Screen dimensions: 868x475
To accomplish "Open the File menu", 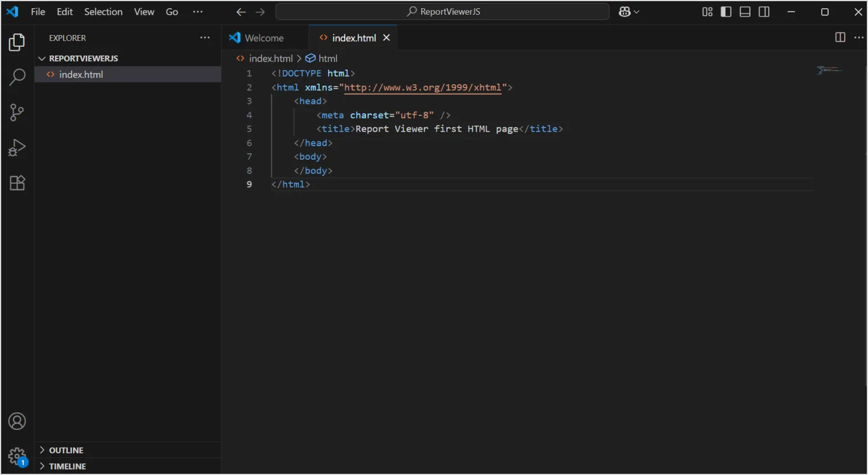I will 37,12.
